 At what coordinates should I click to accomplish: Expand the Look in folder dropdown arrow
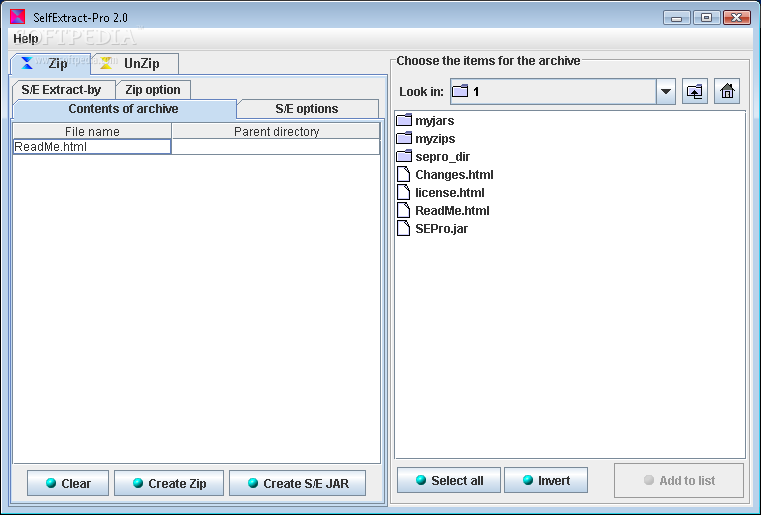[666, 91]
